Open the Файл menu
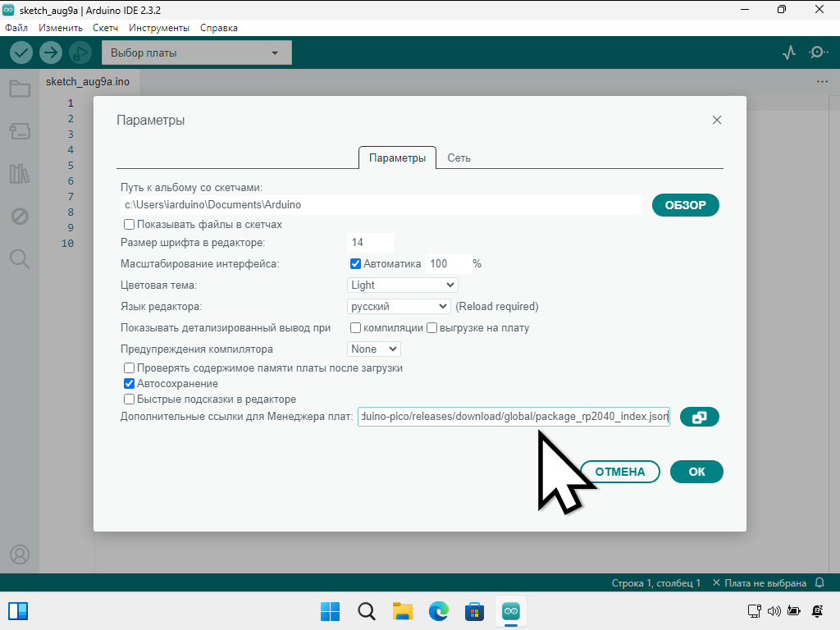Image resolution: width=840 pixels, height=630 pixels. pos(16,28)
